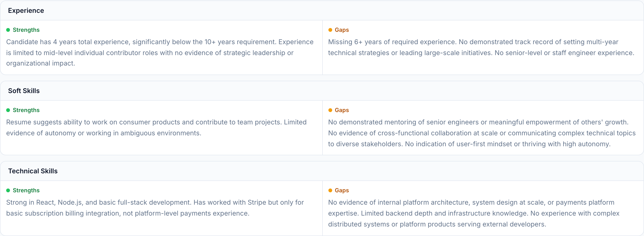Click the Gaps label in Technical Skills

(x=341, y=190)
